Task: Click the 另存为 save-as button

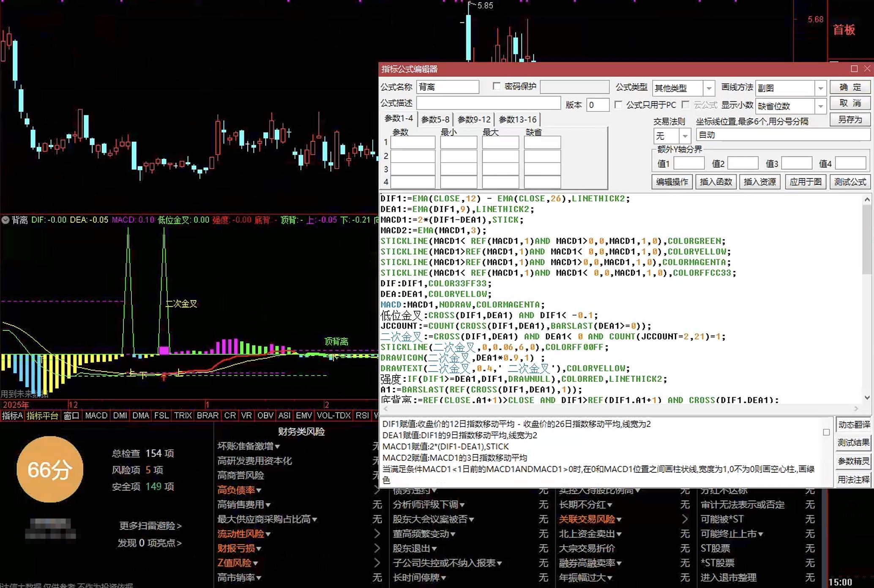Action: (x=850, y=120)
